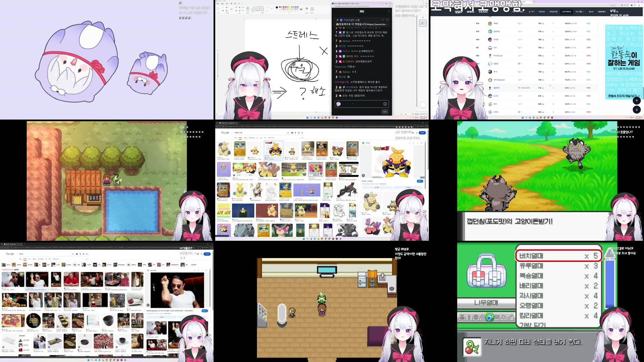Clear the search query on Pokemon image search
This screenshot has width=644, height=362.
tap(288, 133)
